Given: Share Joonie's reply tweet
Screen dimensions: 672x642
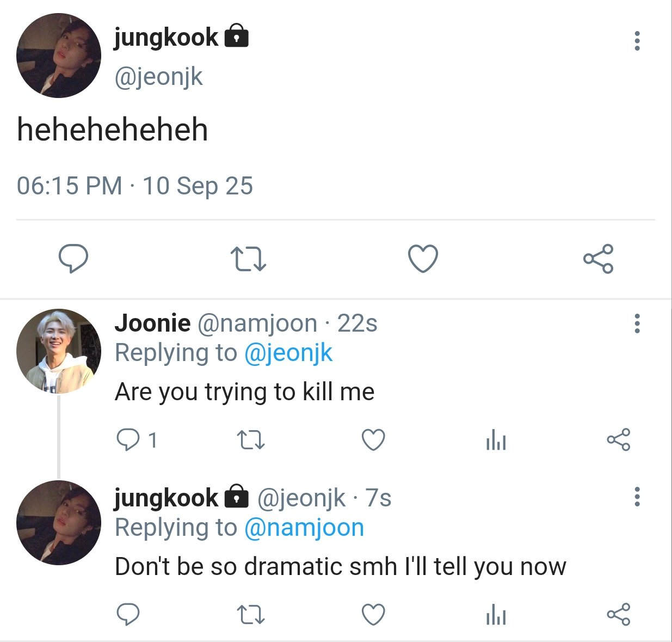Looking at the screenshot, I should click(618, 439).
